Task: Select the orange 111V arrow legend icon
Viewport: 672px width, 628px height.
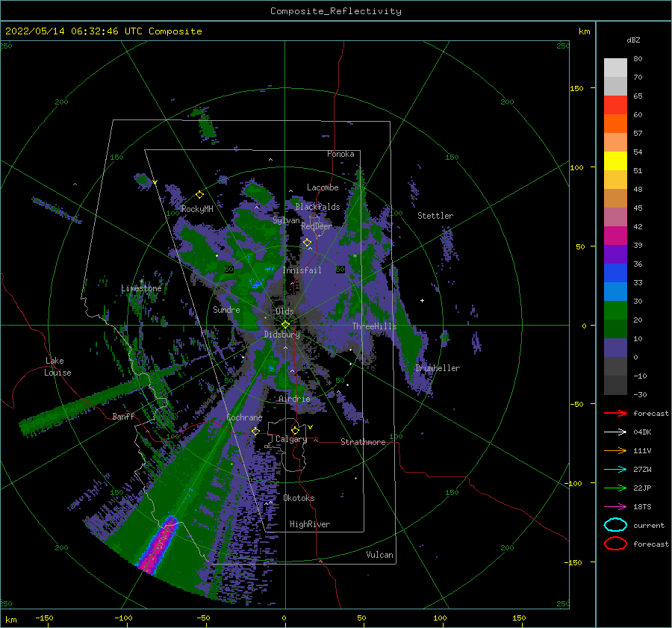Action: 615,450
